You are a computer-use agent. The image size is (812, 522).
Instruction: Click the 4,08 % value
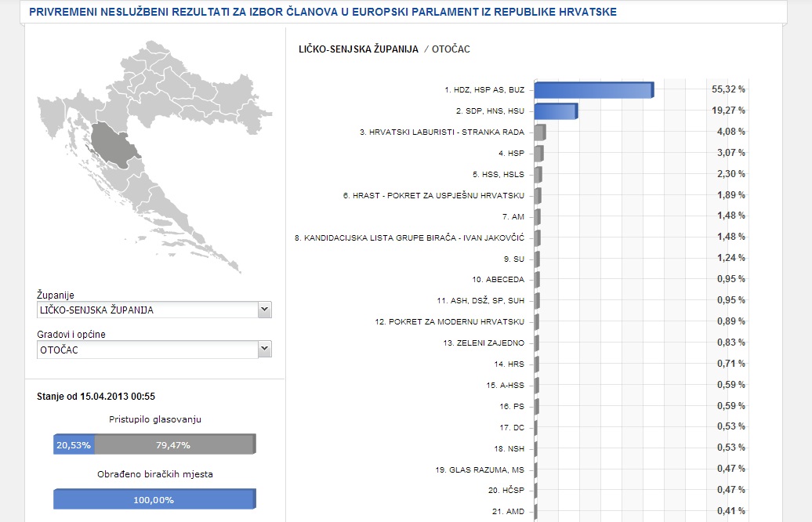(x=730, y=132)
